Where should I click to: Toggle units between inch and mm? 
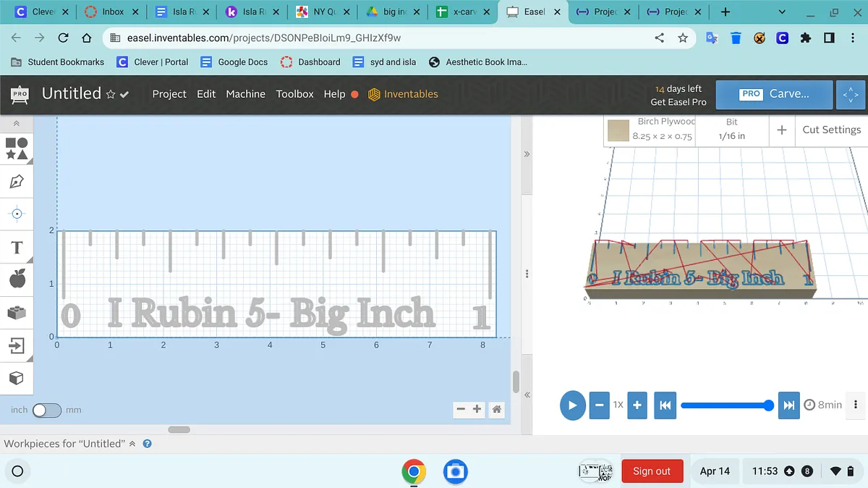(46, 410)
